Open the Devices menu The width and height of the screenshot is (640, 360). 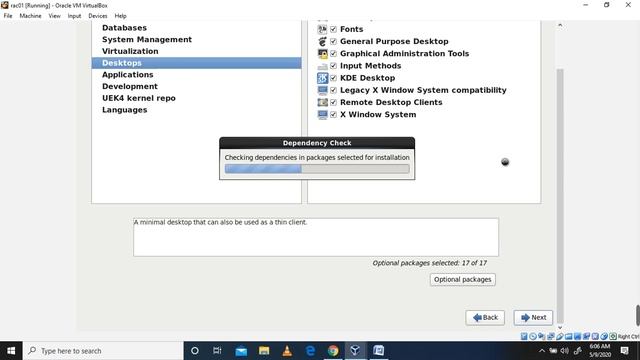[98, 16]
